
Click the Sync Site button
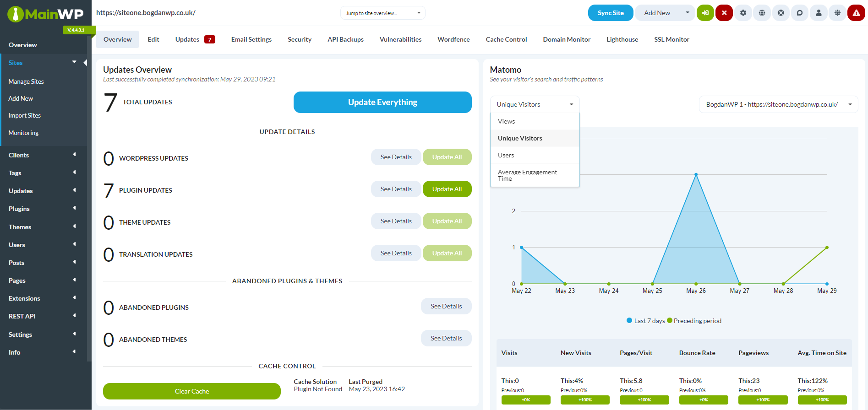pyautogui.click(x=611, y=13)
